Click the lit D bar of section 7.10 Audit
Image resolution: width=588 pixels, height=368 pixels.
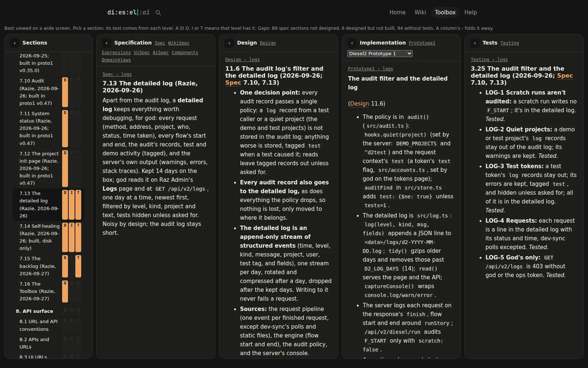tap(65, 92)
